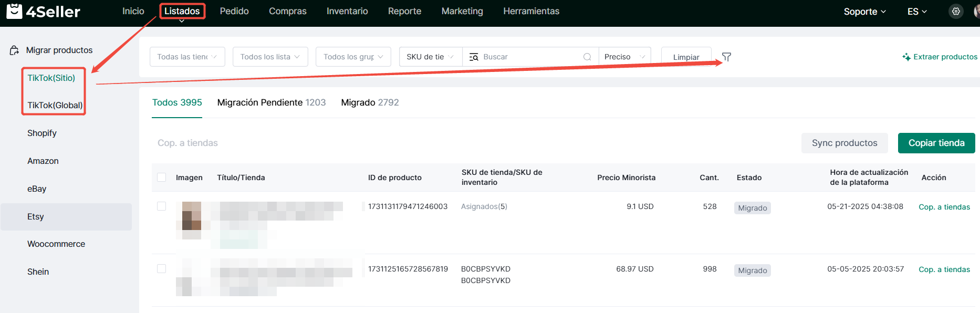Check the row for product 1731125165728567819

tap(162, 269)
